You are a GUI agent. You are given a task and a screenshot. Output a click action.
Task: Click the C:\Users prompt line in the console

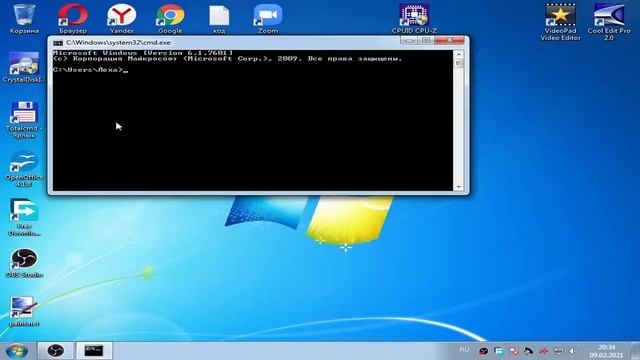tap(90, 70)
